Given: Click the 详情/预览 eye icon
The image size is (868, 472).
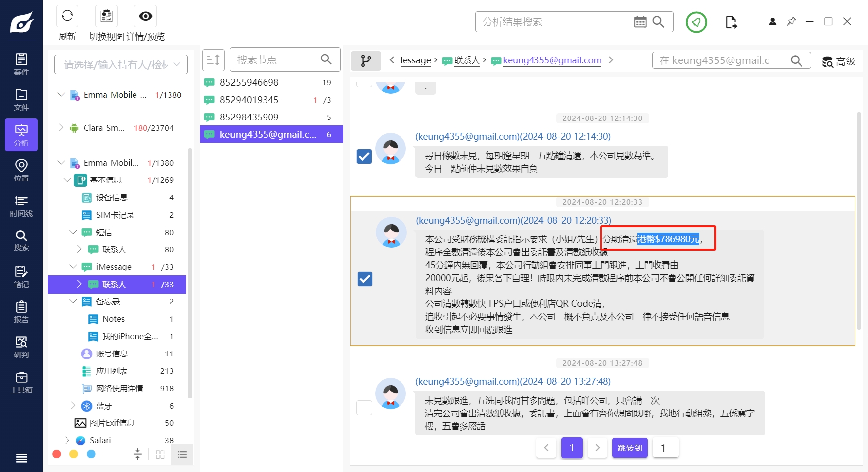Looking at the screenshot, I should point(145,16).
